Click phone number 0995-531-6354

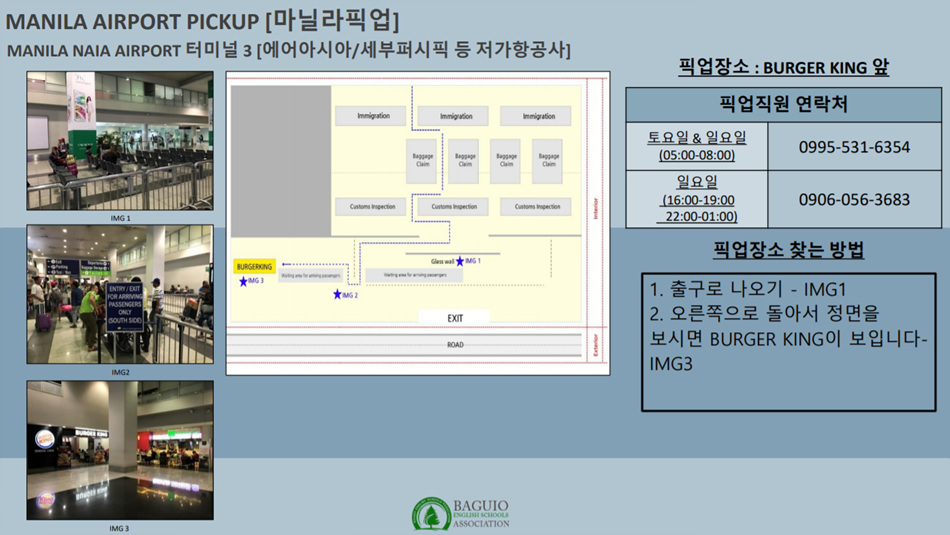click(x=854, y=147)
